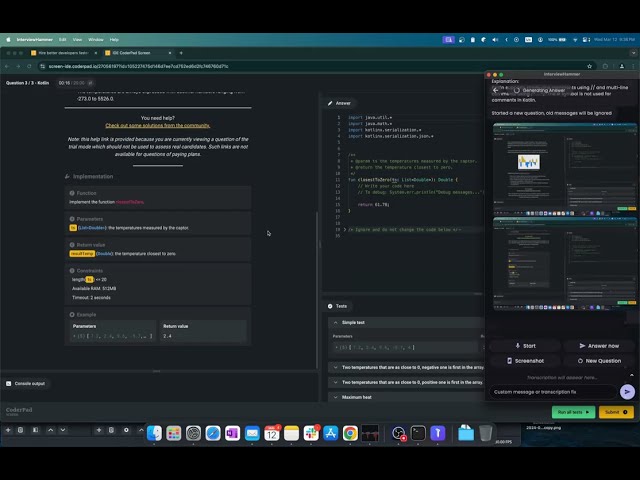Open the Console output panel
Viewport: 640px width, 480px height.
26,384
